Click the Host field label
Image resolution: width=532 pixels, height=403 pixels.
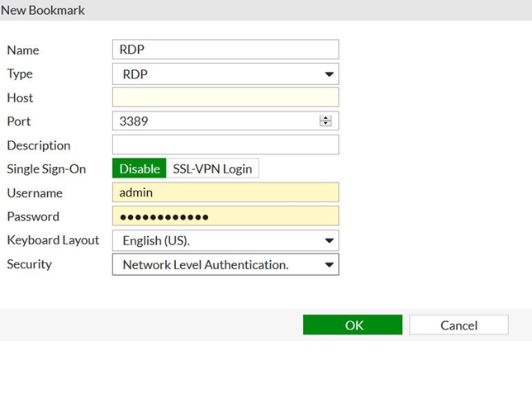pyautogui.click(x=20, y=97)
